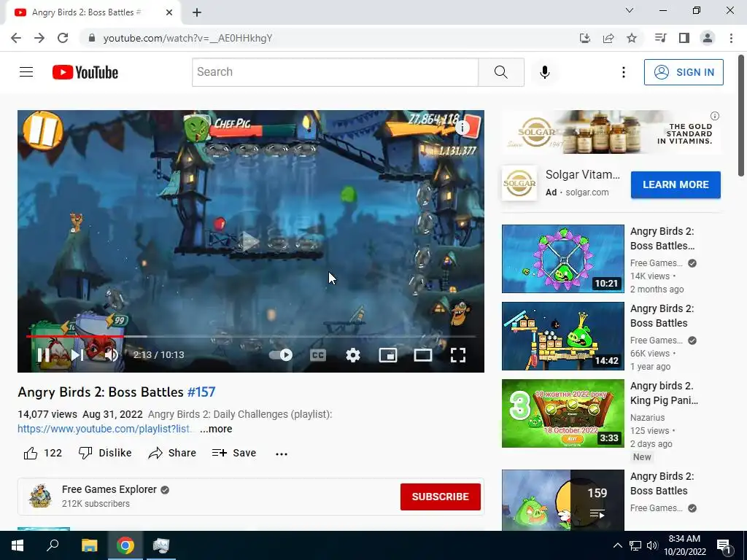The width and height of the screenshot is (747, 560).
Task: Open Windows taskbar search
Action: [53, 545]
